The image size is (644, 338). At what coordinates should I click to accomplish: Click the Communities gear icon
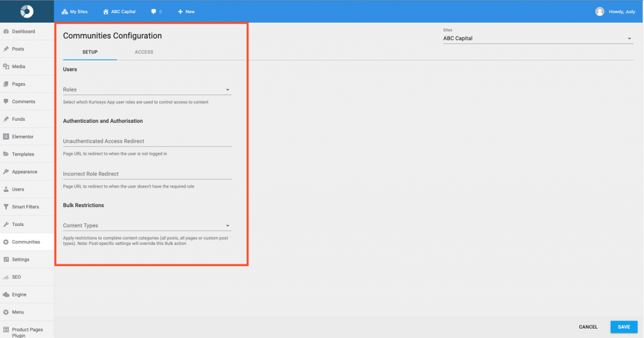tap(6, 242)
